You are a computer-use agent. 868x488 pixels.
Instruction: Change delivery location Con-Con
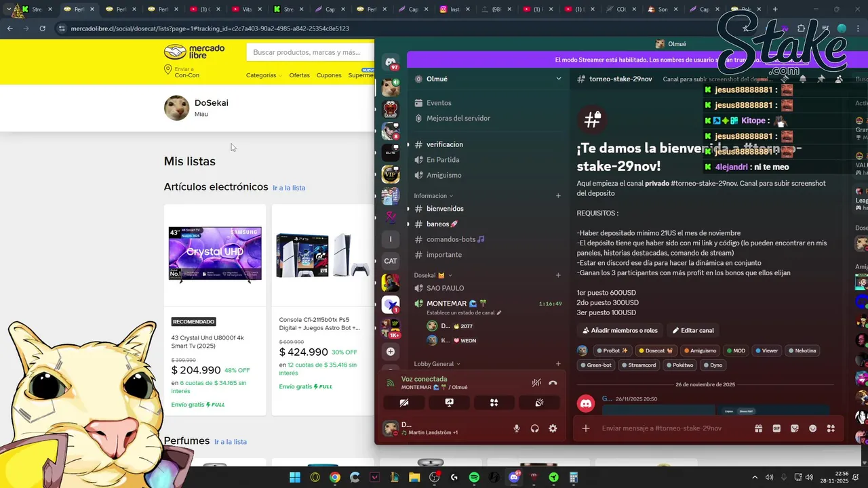[x=182, y=72]
